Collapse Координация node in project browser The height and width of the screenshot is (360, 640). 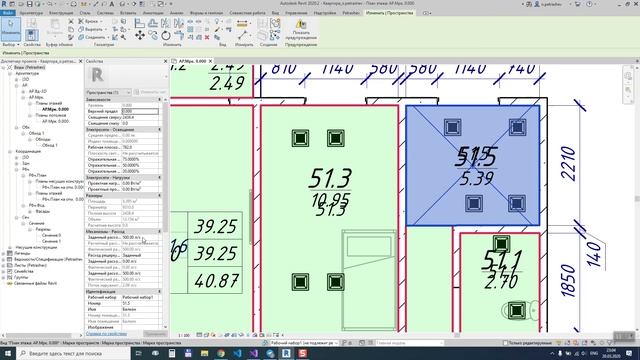pyautogui.click(x=10, y=151)
